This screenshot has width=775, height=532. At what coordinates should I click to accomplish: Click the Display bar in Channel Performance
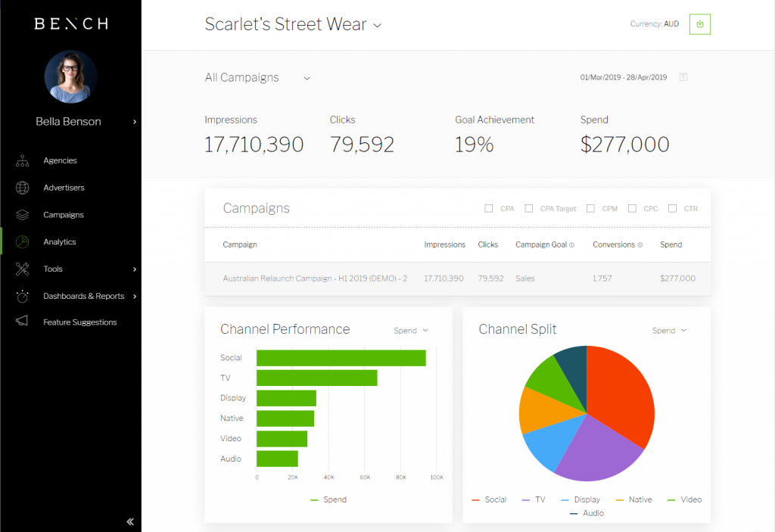point(286,399)
